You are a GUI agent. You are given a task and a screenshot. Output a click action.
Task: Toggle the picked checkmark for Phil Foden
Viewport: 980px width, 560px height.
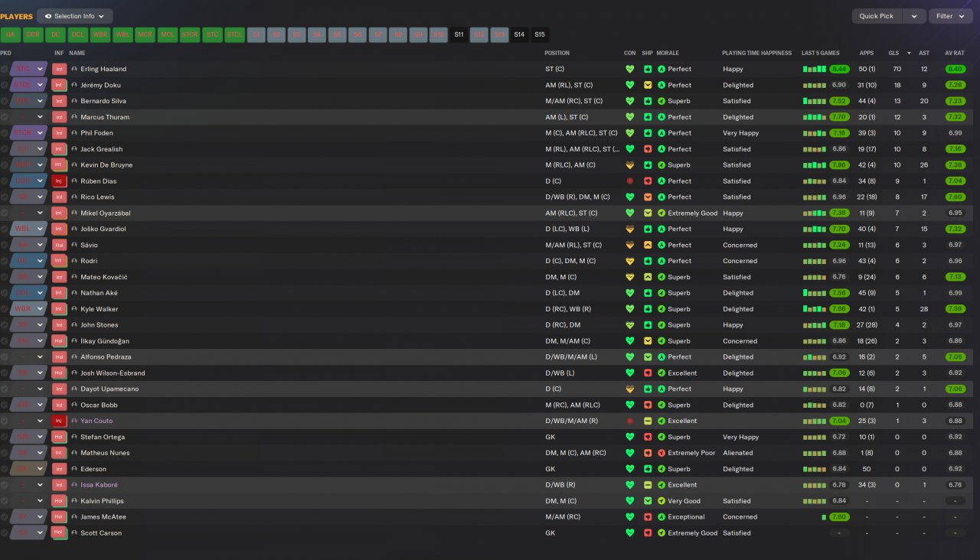pyautogui.click(x=5, y=133)
